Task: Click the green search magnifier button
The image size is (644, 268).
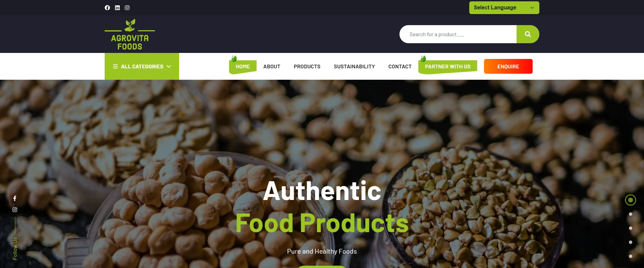Action: click(528, 34)
